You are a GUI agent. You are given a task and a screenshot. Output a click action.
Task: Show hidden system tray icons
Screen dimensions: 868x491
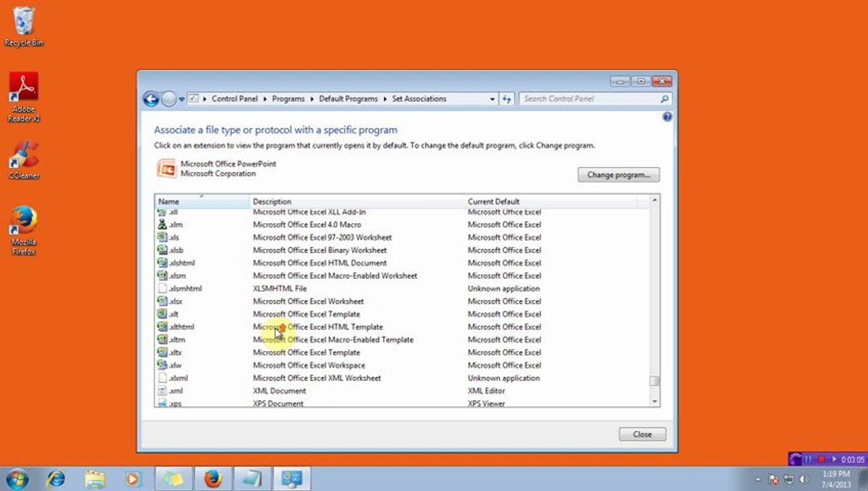[758, 479]
